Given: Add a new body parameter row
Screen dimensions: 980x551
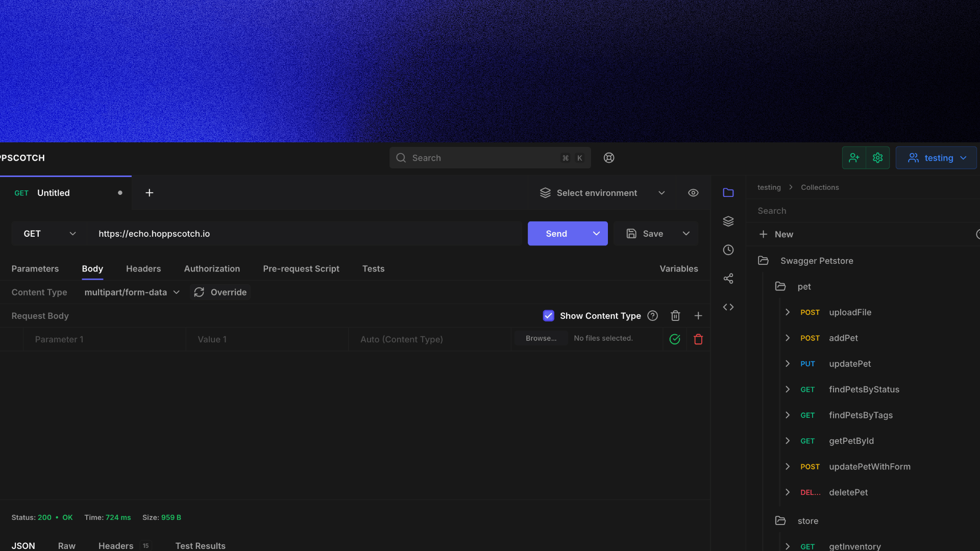Looking at the screenshot, I should (x=698, y=315).
